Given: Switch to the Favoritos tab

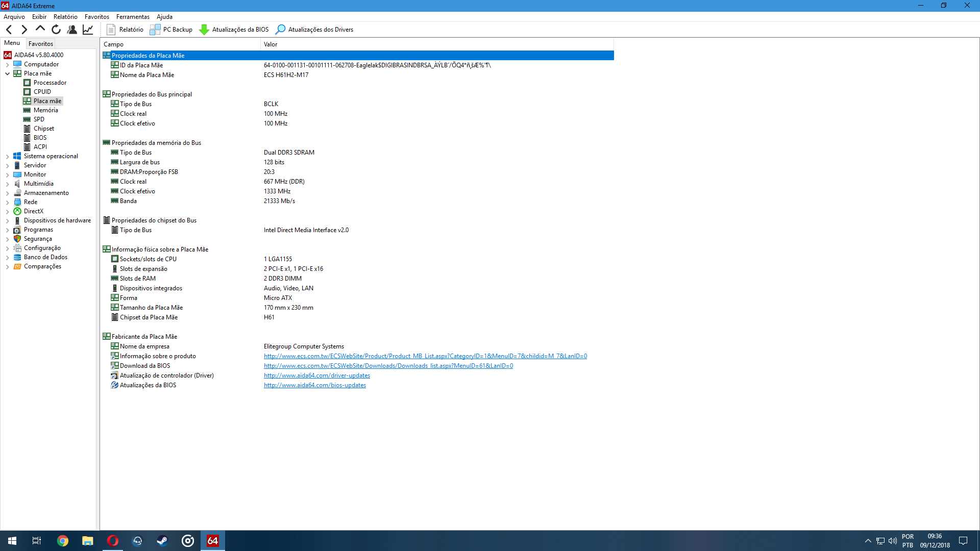Looking at the screenshot, I should tap(41, 44).
